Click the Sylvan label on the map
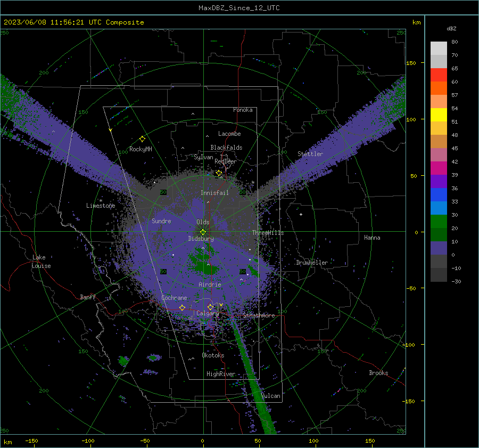This screenshot has width=479, height=448. click(203, 157)
